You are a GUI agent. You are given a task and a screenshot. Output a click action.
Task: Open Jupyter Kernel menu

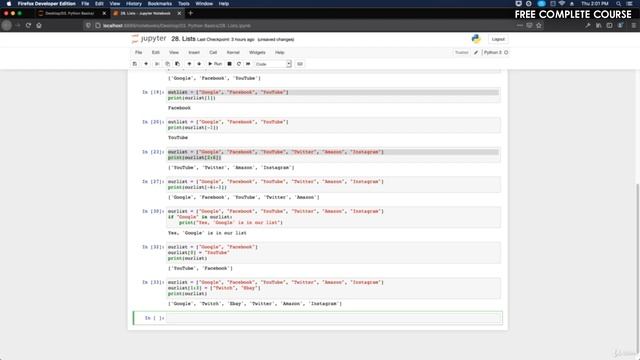[x=233, y=53]
